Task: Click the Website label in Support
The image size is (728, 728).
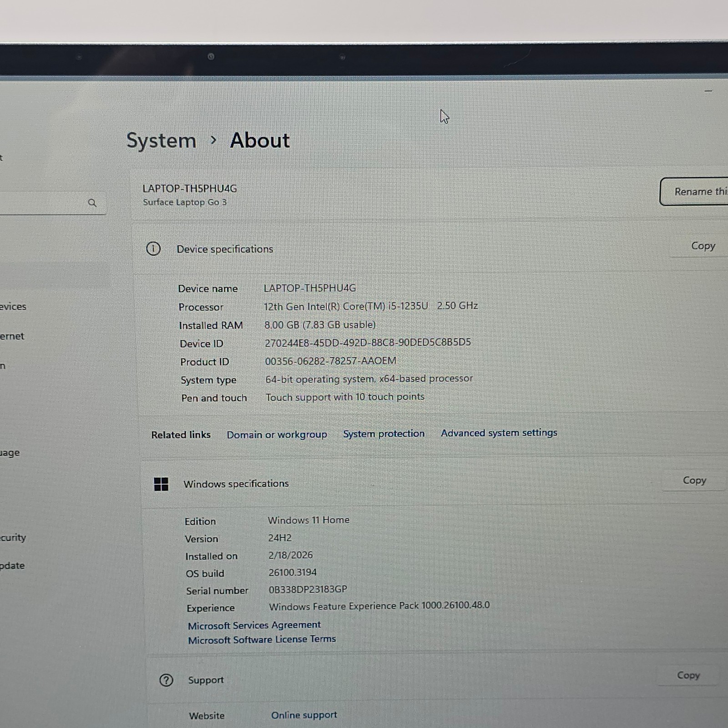Action: click(207, 716)
